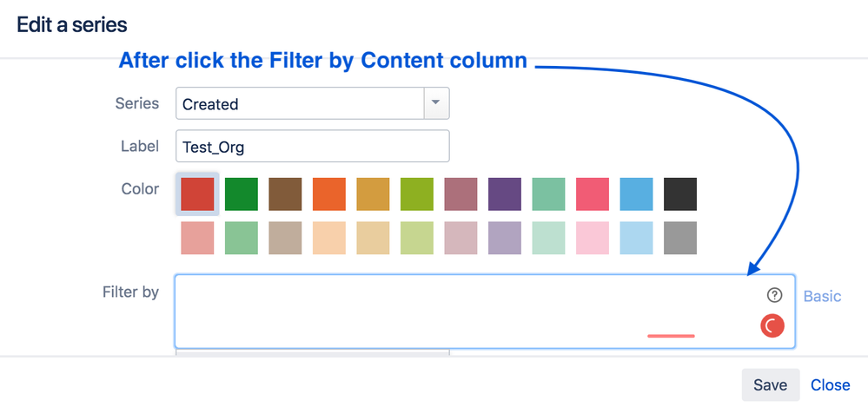Viewport: 868px width, 407px height.
Task: Pick the light gray color swatch
Action: (680, 238)
